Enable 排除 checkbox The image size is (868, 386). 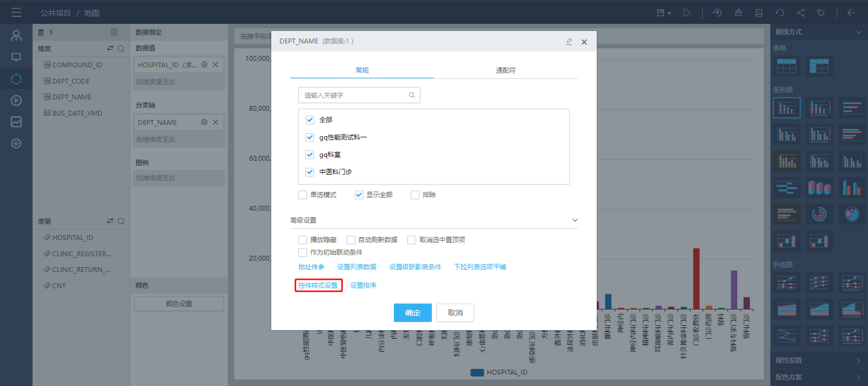(x=415, y=195)
